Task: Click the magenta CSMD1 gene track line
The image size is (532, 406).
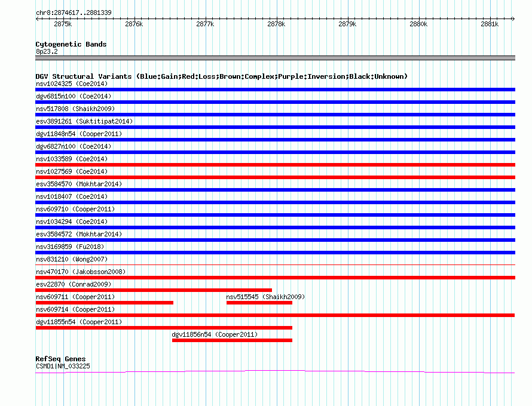Action: (x=275, y=372)
